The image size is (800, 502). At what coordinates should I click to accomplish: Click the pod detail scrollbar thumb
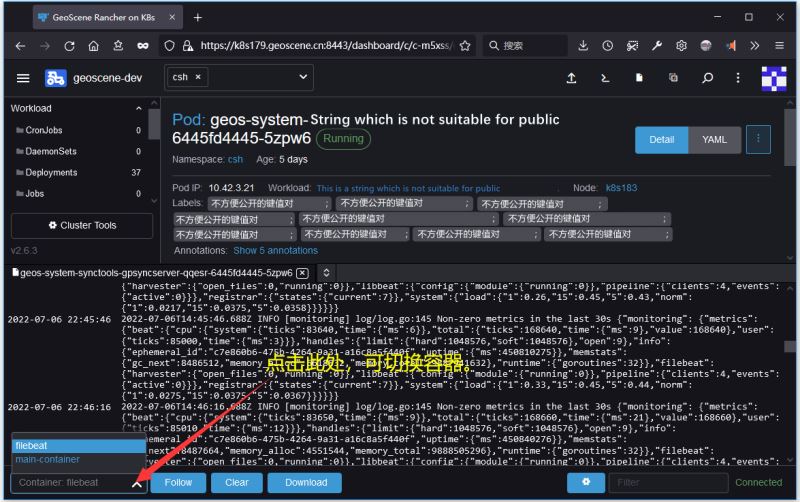pyautogui.click(x=790, y=137)
